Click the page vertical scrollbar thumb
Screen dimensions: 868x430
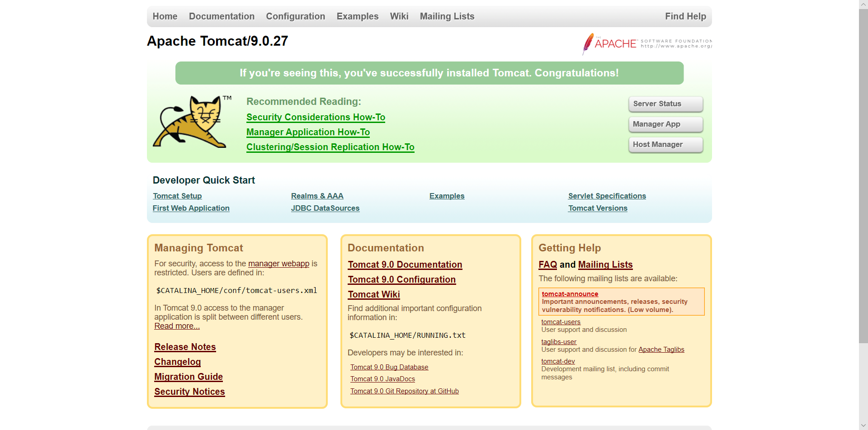863,176
